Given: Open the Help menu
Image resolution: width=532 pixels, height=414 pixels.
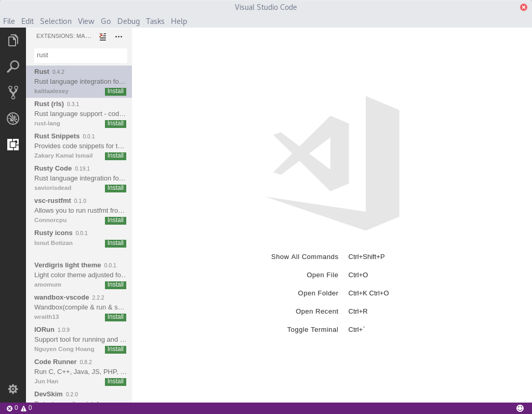Looking at the screenshot, I should (179, 21).
